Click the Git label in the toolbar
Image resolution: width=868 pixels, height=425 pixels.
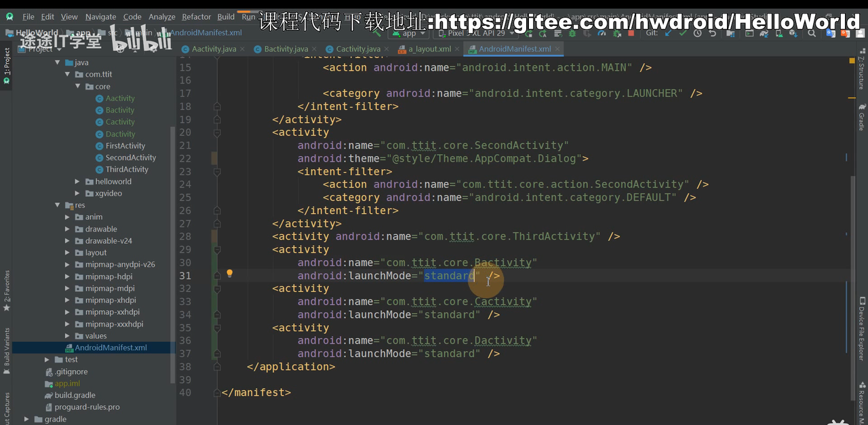(652, 33)
